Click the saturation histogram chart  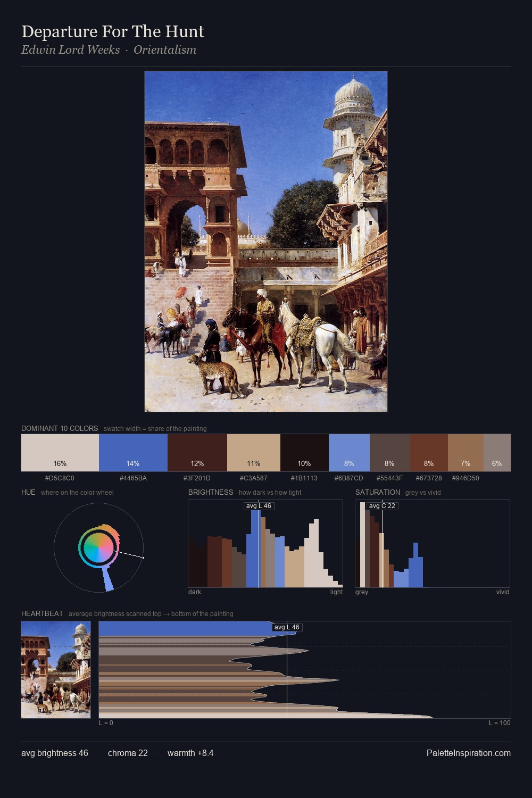[x=433, y=544]
